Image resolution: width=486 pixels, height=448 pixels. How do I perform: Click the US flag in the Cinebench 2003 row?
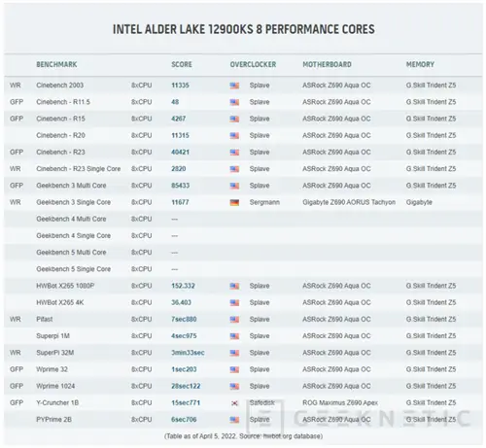(234, 86)
